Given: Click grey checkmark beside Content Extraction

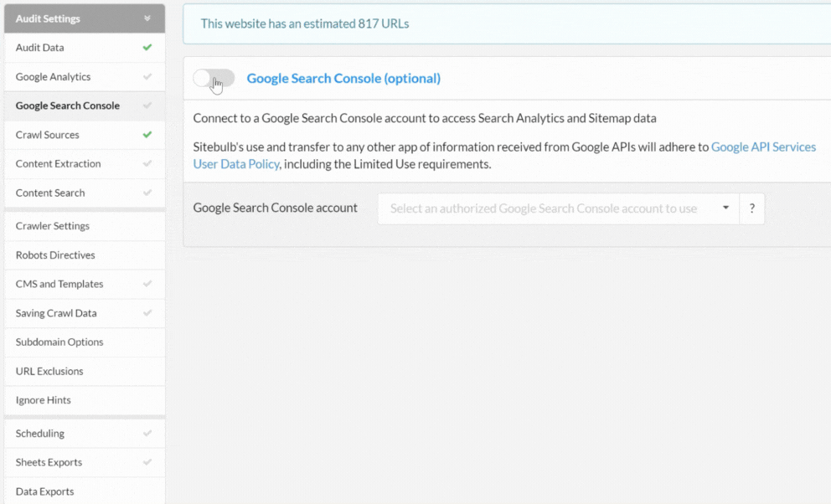Looking at the screenshot, I should tap(147, 163).
